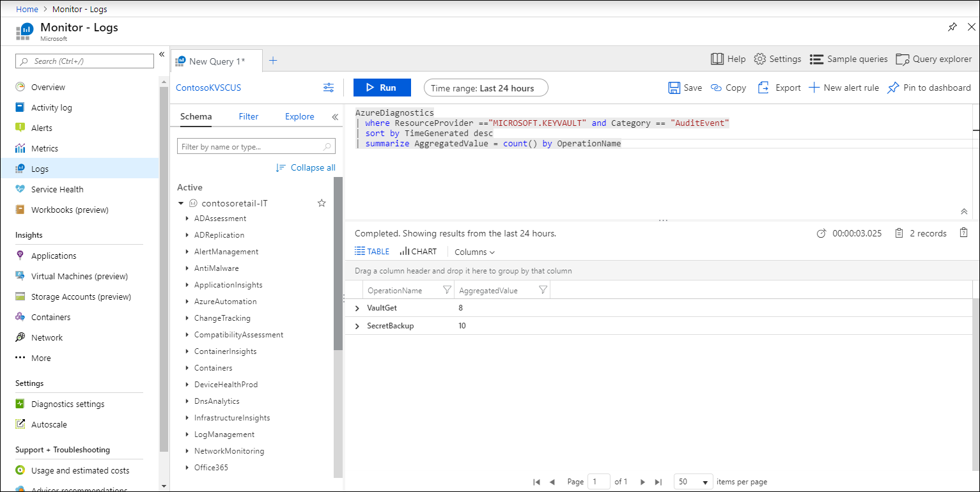Run the query
This screenshot has width=980, height=492.
[x=382, y=88]
